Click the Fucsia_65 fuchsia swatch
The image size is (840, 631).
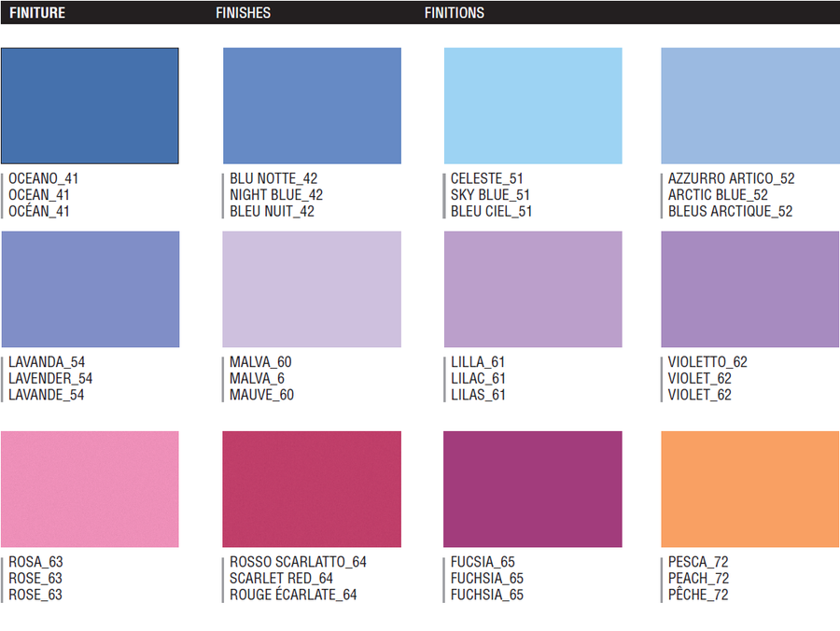pos(533,489)
